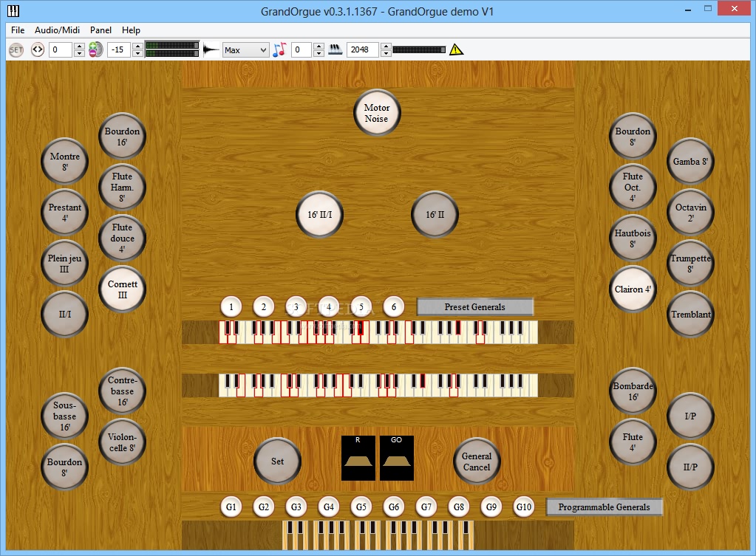This screenshot has width=756, height=556.
Task: Click the release length waveform icon
Action: [x=211, y=49]
